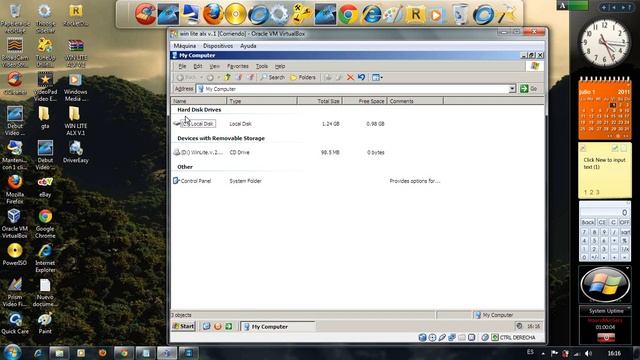Sort by the Free Space column header
Image resolution: width=640 pixels, height=360 pixels.
pos(365,101)
